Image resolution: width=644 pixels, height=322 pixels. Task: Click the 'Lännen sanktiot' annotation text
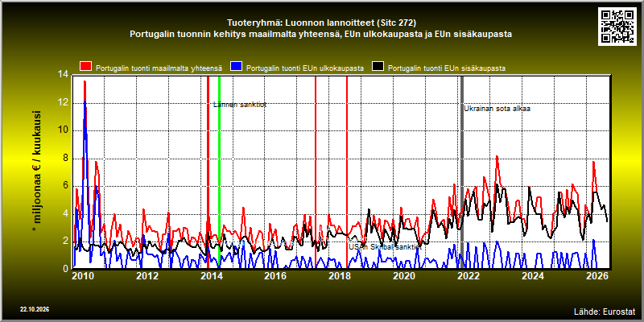(240, 105)
